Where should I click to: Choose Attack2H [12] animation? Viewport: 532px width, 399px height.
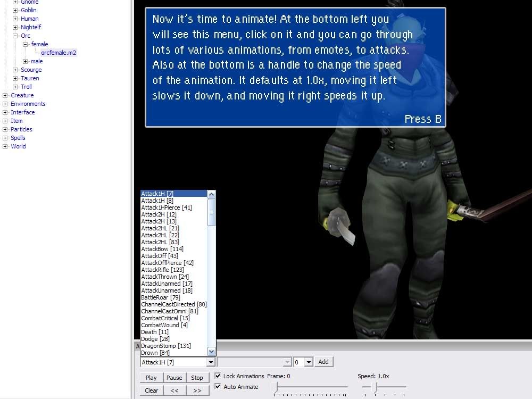(174, 214)
